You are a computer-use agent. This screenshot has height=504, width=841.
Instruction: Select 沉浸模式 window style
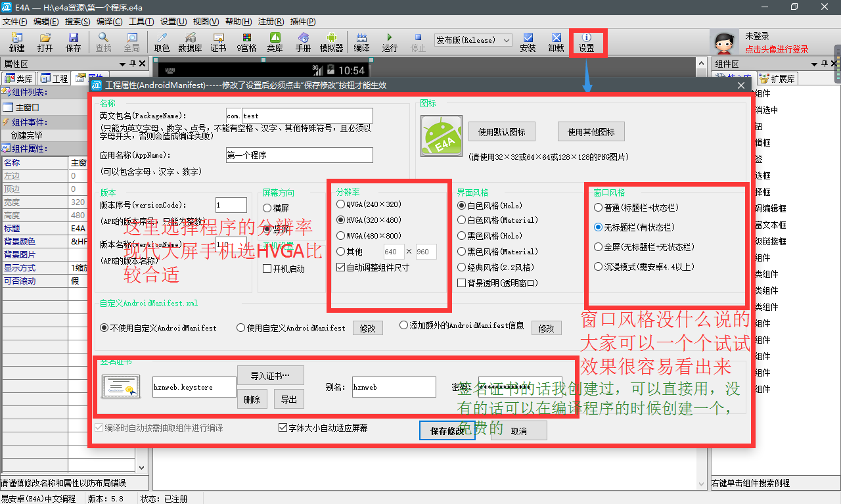pos(598,267)
